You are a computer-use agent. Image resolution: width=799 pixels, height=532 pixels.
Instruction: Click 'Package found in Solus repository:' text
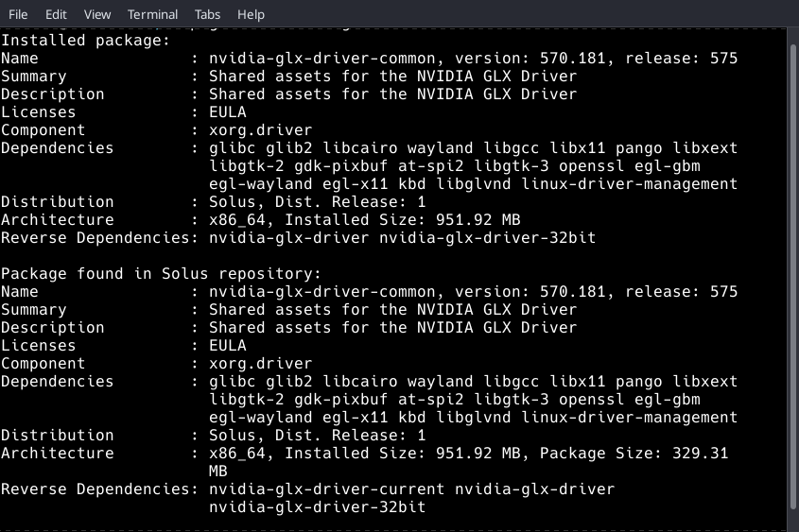point(161,273)
